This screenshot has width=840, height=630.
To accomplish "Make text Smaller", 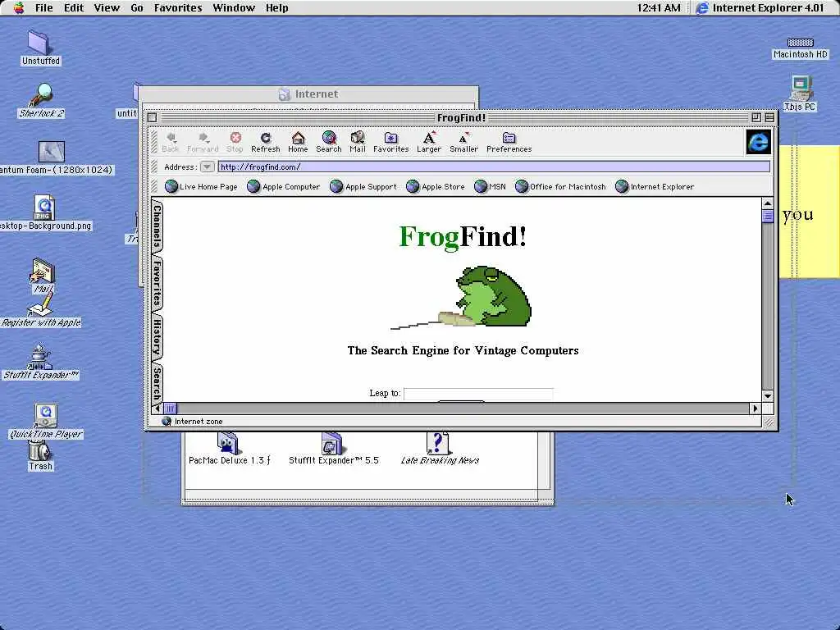I will coord(464,143).
